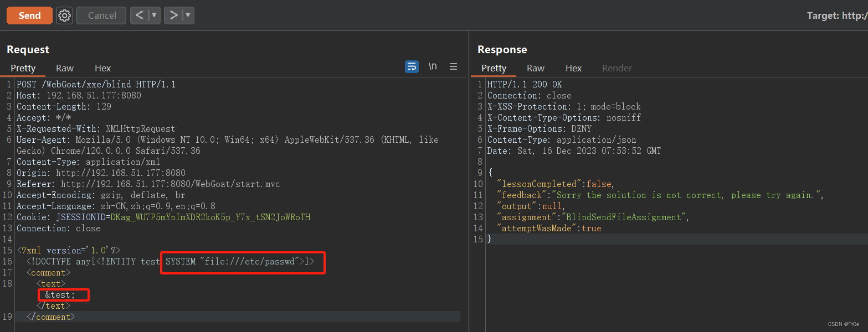The image size is (868, 332).
Task: Click the "lessonCompleted":false line
Action: click(556, 184)
